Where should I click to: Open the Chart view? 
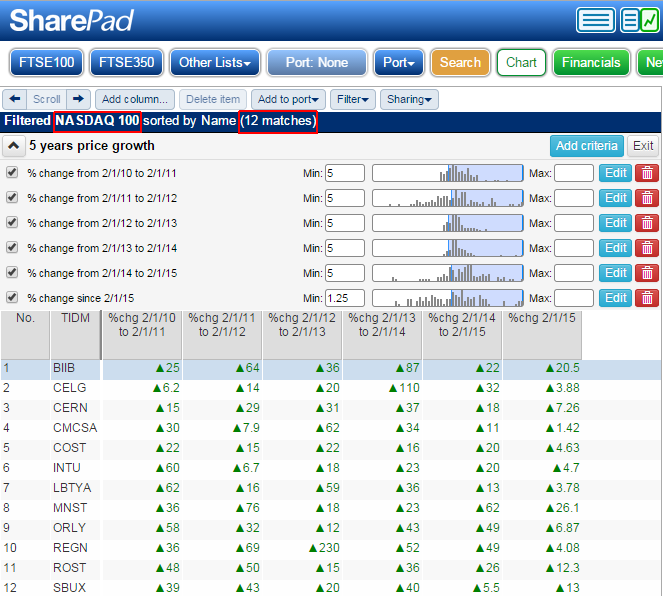click(x=521, y=63)
